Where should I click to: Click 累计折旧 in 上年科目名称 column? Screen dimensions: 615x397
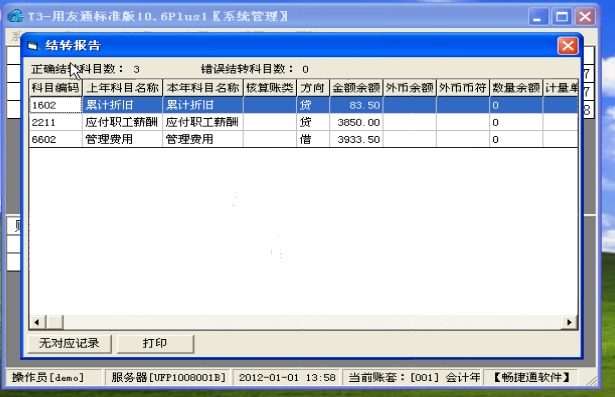(x=122, y=105)
